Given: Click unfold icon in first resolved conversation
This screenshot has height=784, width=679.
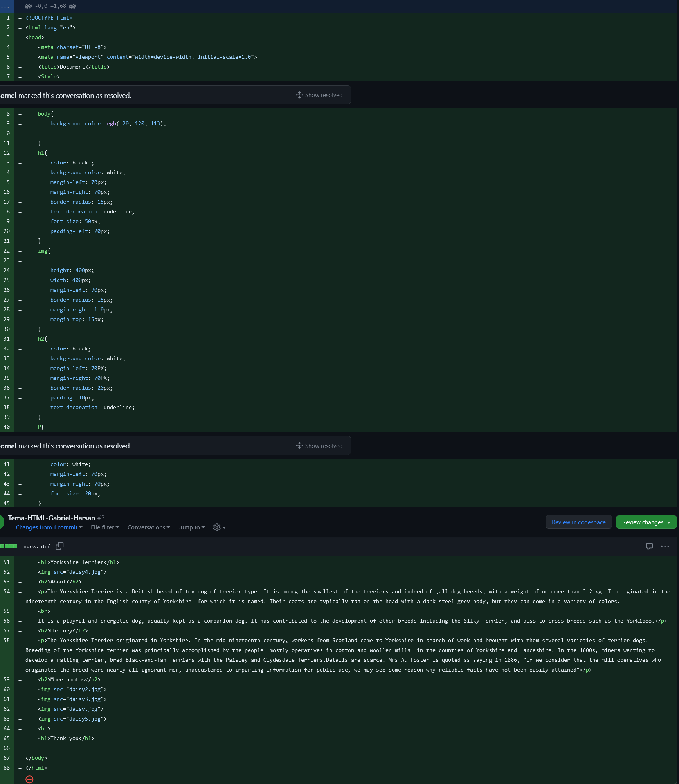Looking at the screenshot, I should point(299,95).
